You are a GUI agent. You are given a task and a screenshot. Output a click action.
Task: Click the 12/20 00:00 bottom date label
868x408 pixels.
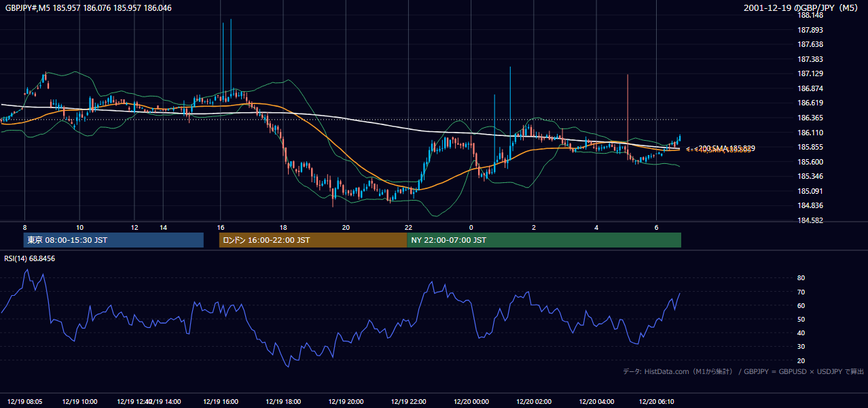pyautogui.click(x=471, y=401)
